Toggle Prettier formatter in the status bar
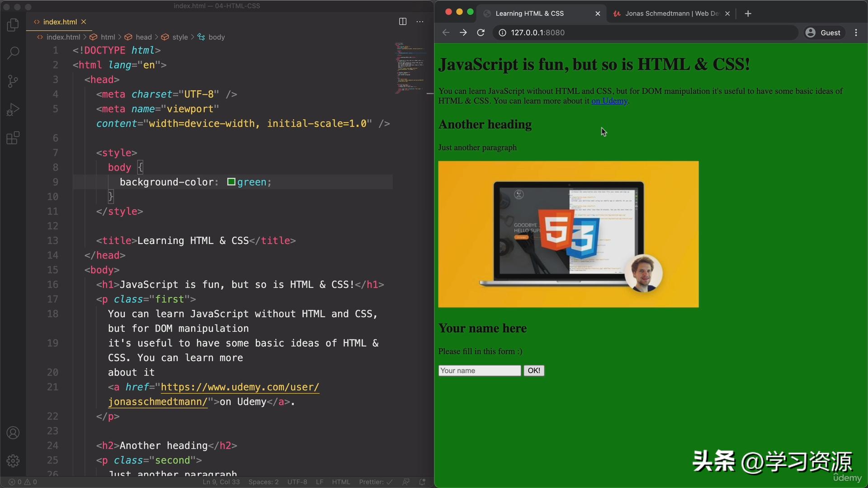Image resolution: width=868 pixels, height=488 pixels. [374, 482]
